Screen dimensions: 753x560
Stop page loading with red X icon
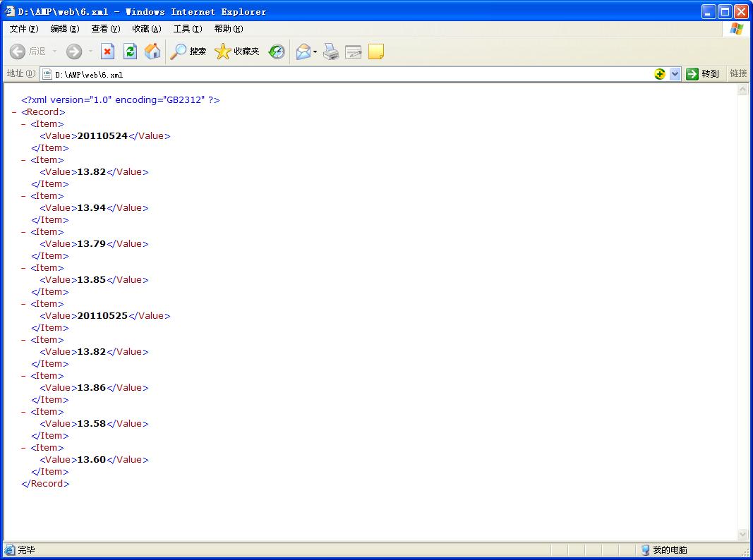[107, 51]
